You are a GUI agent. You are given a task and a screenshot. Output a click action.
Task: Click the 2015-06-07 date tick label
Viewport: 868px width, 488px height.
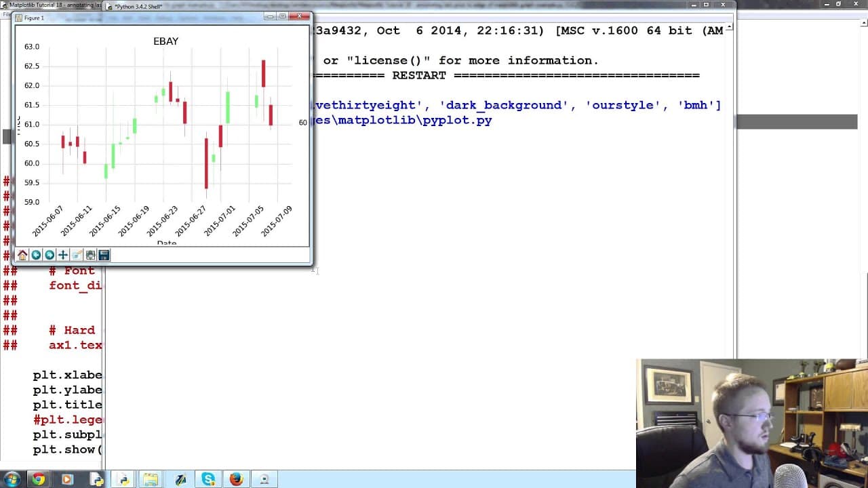point(47,221)
